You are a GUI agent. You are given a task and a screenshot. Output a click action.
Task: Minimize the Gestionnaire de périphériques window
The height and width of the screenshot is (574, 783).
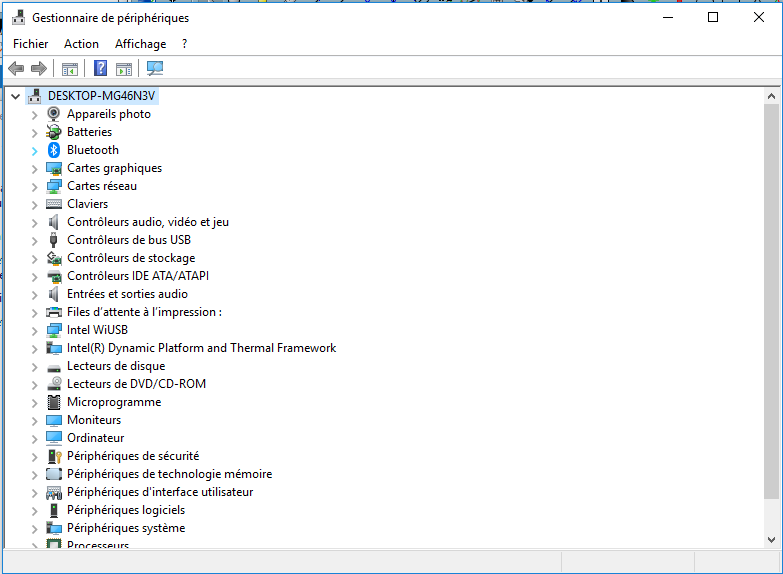click(668, 17)
